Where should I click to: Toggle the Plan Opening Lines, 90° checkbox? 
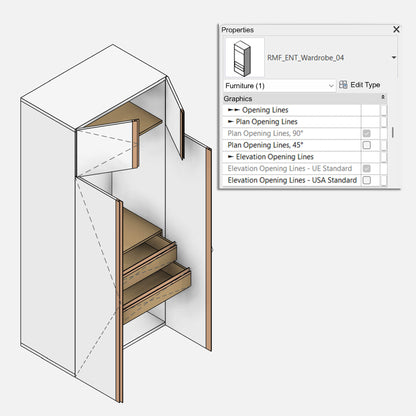pyautogui.click(x=367, y=133)
